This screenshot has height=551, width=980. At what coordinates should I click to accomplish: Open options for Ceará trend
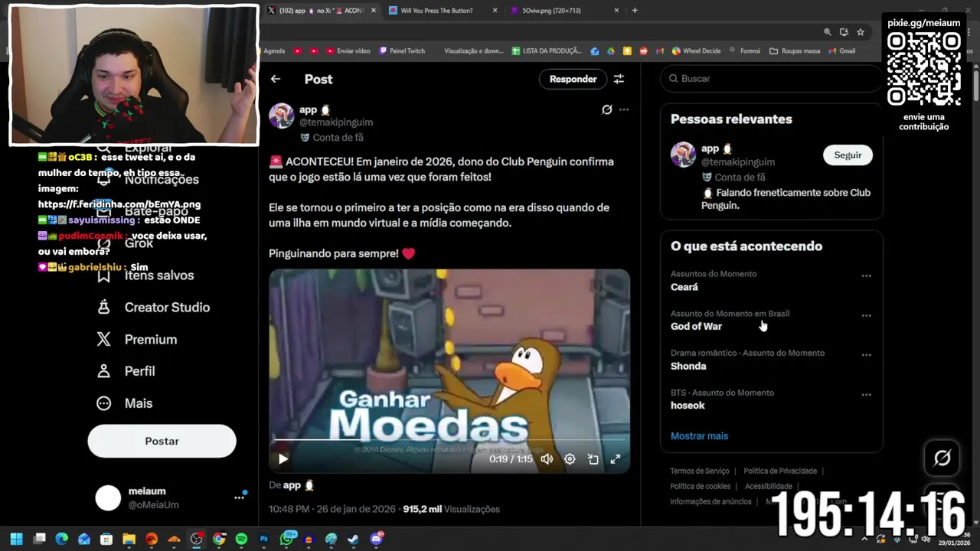866,275
